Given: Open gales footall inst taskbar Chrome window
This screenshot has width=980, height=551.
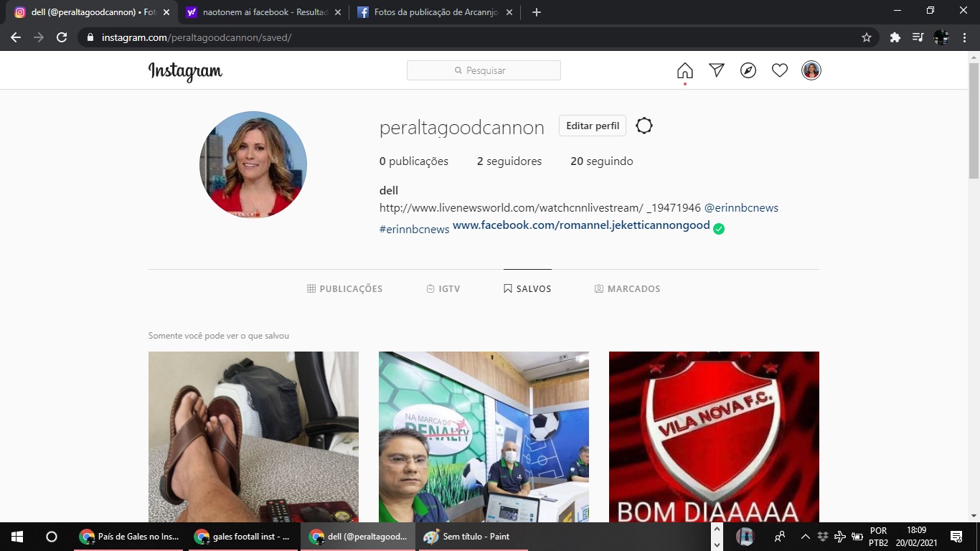Looking at the screenshot, I should click(243, 537).
